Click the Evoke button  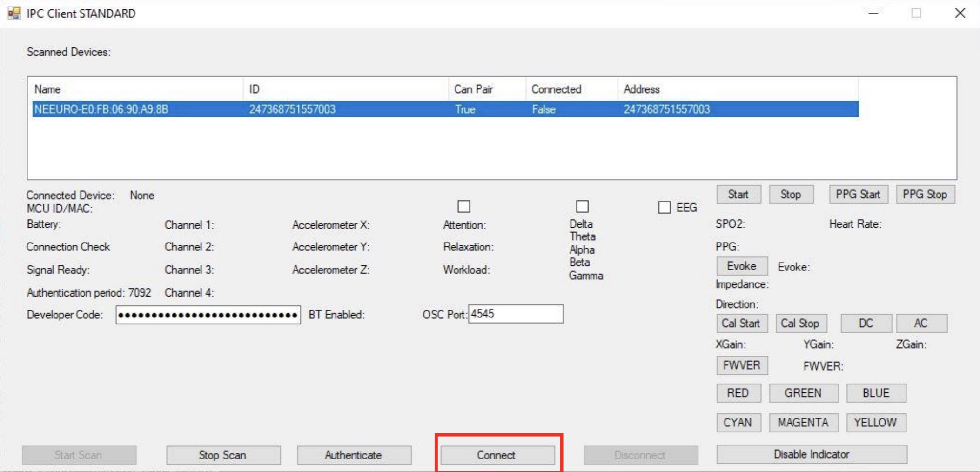tap(742, 266)
